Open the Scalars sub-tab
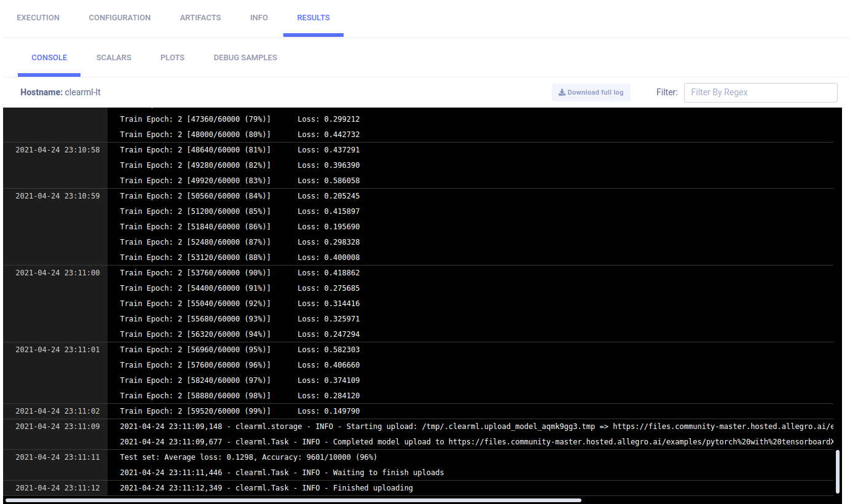Screen dimensions: 850x504 [114, 58]
